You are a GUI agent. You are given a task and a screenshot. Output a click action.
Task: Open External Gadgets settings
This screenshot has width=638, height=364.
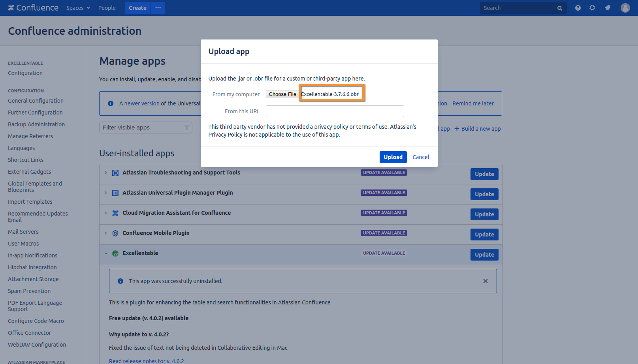pyautogui.click(x=30, y=172)
